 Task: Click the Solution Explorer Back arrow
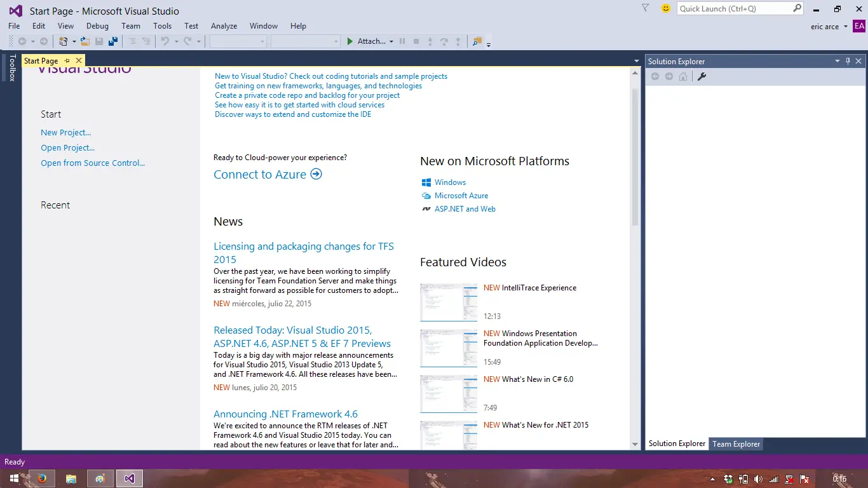coord(655,76)
